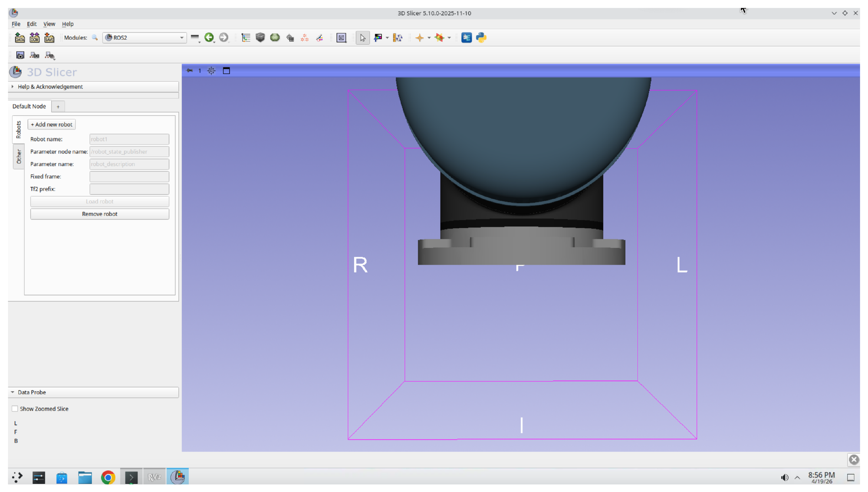868x492 pixels.
Task: Open the DICOM module from the toolbar
Action: click(x=34, y=38)
